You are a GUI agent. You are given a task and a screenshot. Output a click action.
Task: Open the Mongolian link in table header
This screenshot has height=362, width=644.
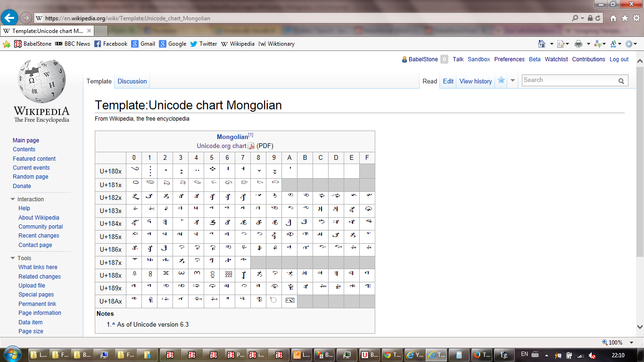[232, 137]
